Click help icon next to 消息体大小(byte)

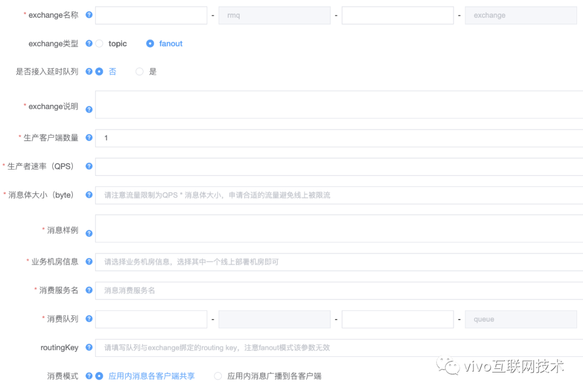[89, 195]
